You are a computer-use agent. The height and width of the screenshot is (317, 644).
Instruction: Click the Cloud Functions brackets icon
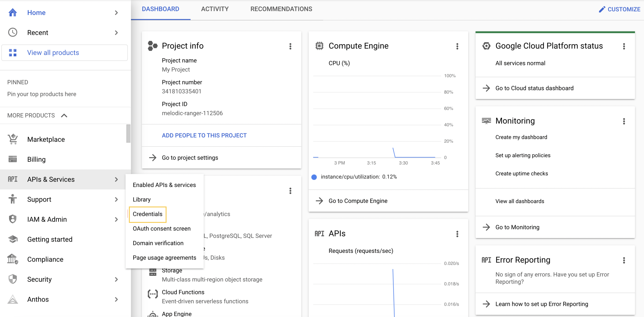(152, 294)
